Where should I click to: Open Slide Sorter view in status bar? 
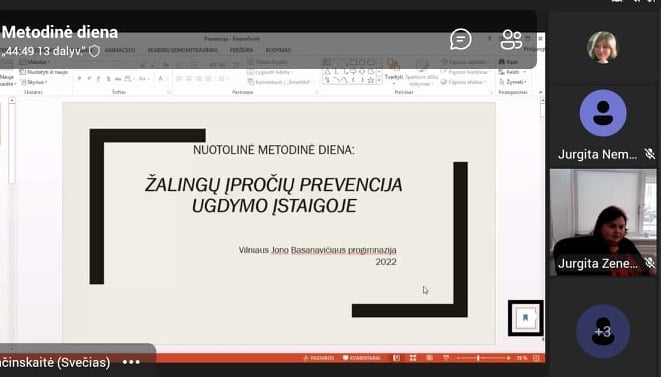click(x=413, y=358)
